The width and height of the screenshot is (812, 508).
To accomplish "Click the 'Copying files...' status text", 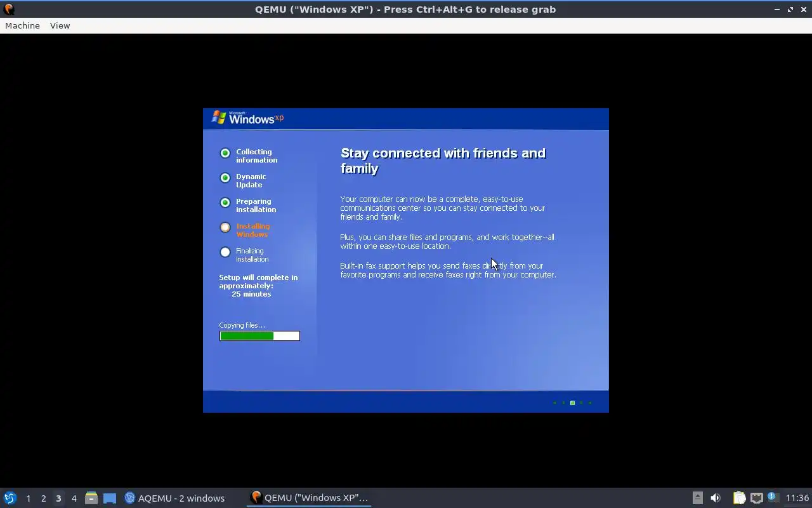I will [x=242, y=325].
